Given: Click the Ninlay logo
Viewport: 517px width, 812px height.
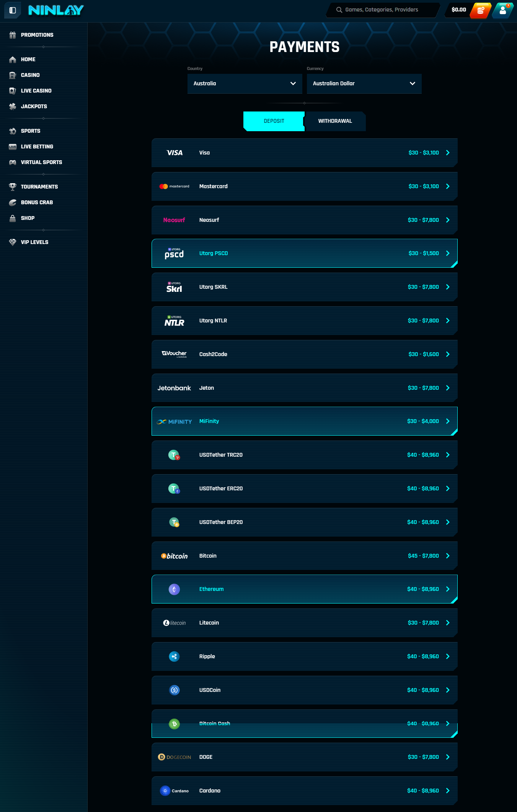Looking at the screenshot, I should point(56,10).
